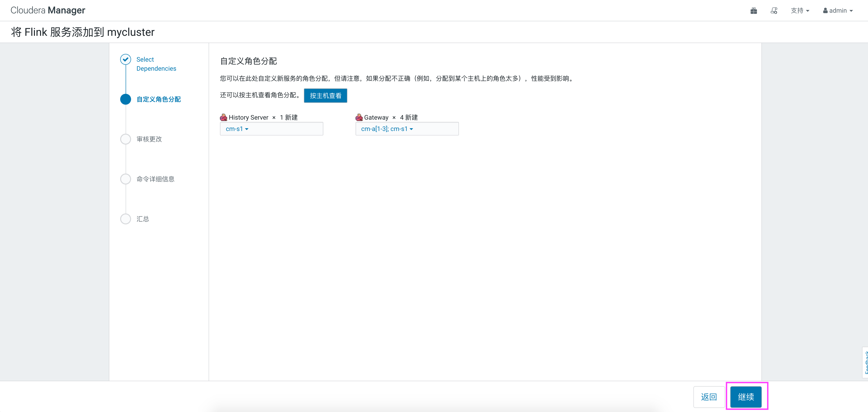This screenshot has width=868, height=412.
Task: Go to the Select Dependencies step
Action: (x=156, y=64)
